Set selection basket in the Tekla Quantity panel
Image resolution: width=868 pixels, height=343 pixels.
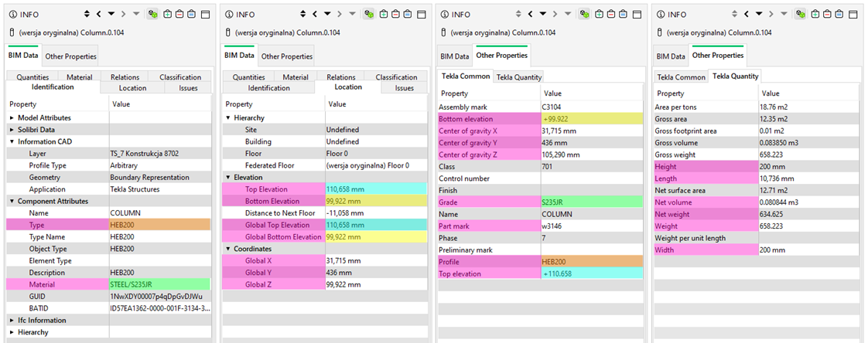point(840,14)
